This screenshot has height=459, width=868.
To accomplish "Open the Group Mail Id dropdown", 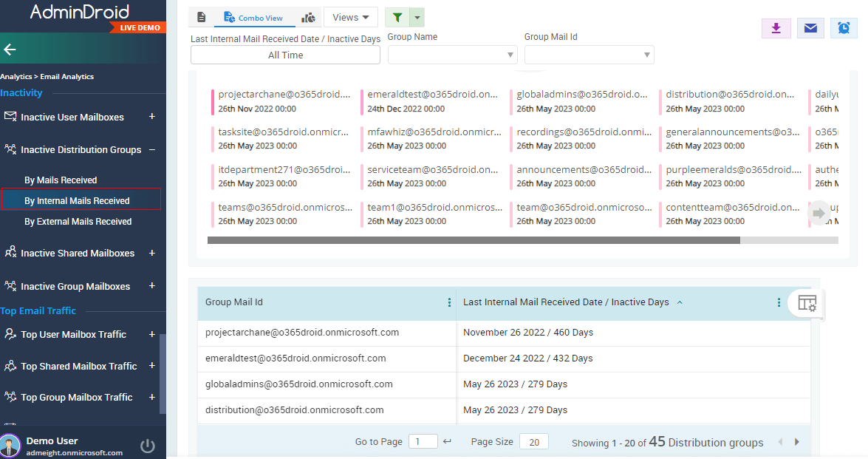I will coord(589,55).
